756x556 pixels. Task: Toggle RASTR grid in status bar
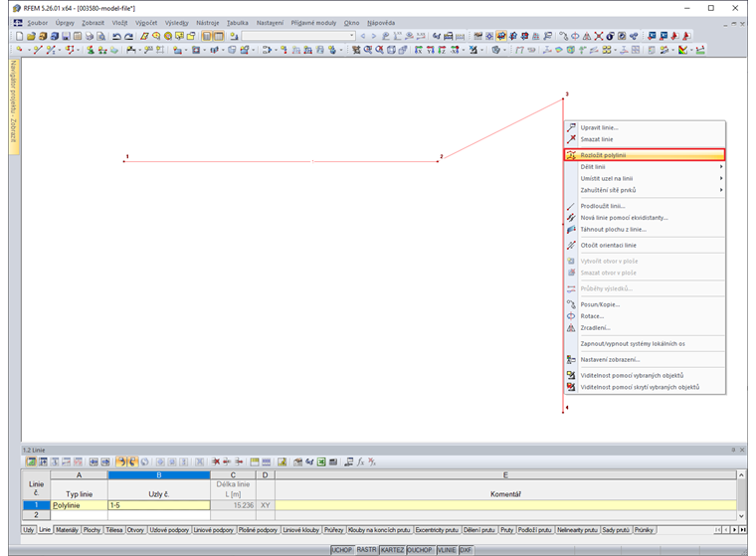(x=366, y=550)
